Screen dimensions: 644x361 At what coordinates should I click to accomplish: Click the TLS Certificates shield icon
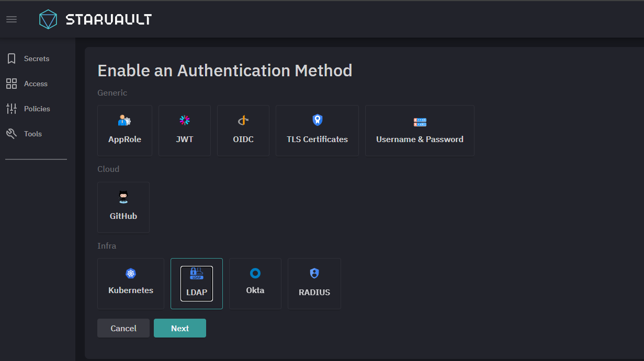click(x=317, y=120)
